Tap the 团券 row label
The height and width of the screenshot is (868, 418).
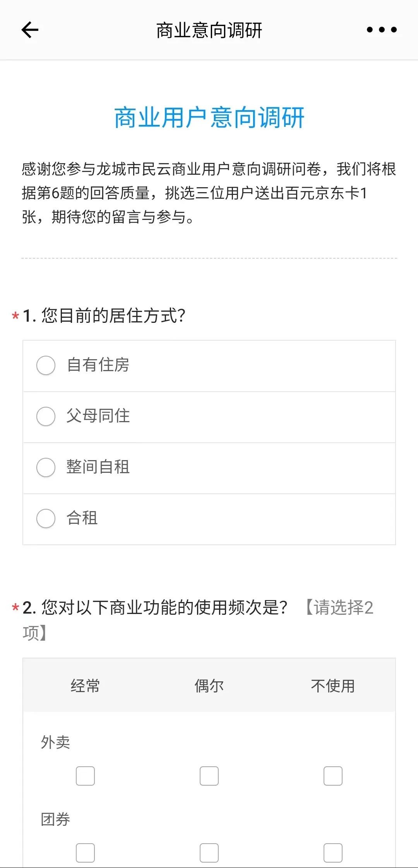click(x=55, y=819)
